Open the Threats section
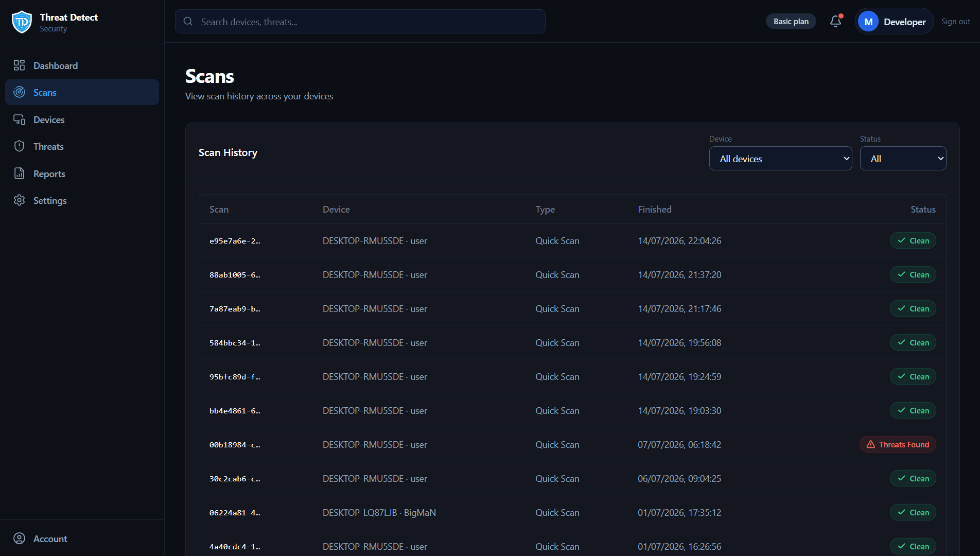The height and width of the screenshot is (556, 980). 82,146
